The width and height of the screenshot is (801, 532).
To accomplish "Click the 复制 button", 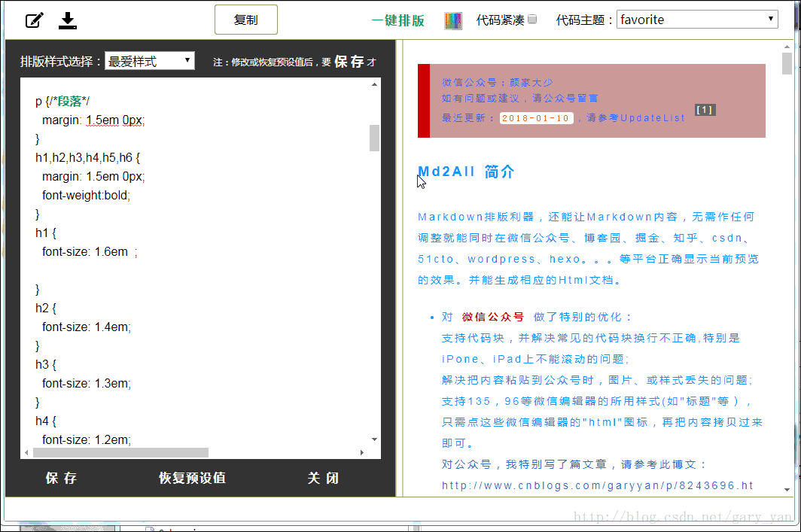I will pos(246,20).
